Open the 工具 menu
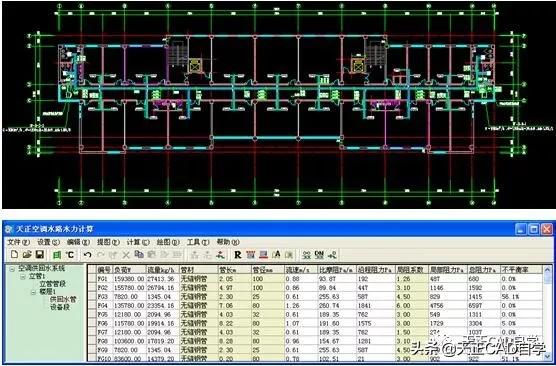Screen dimensions: 556x366 [198, 242]
